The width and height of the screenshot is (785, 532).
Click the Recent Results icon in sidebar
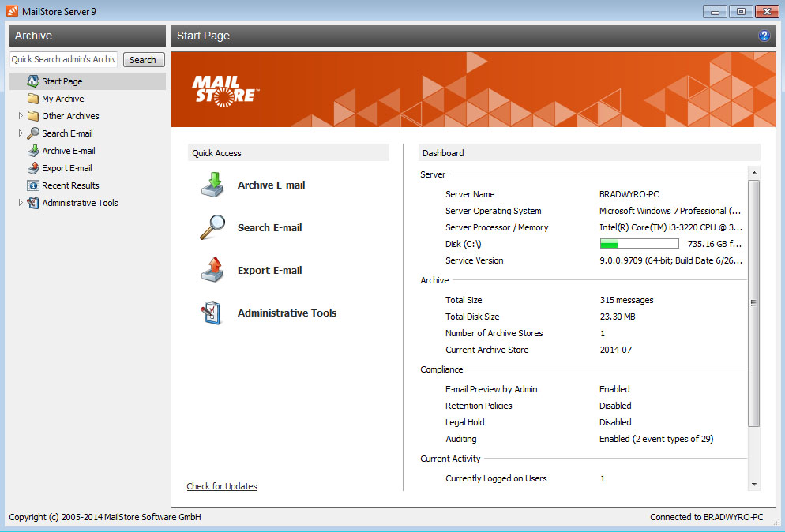[32, 185]
